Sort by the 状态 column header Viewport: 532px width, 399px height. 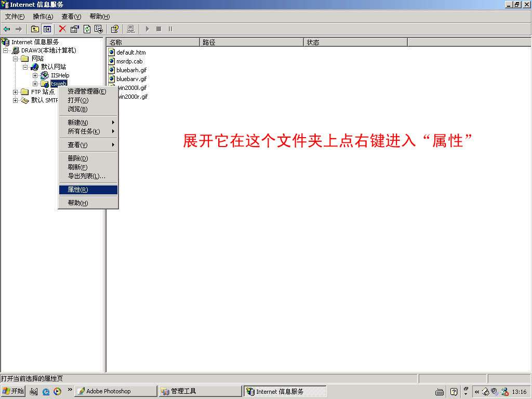tap(355, 43)
